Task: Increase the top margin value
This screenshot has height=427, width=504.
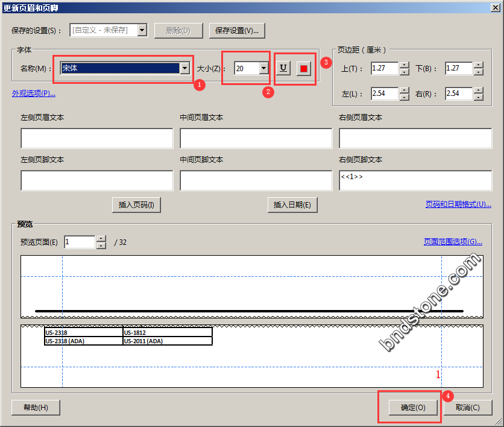Action: point(405,65)
